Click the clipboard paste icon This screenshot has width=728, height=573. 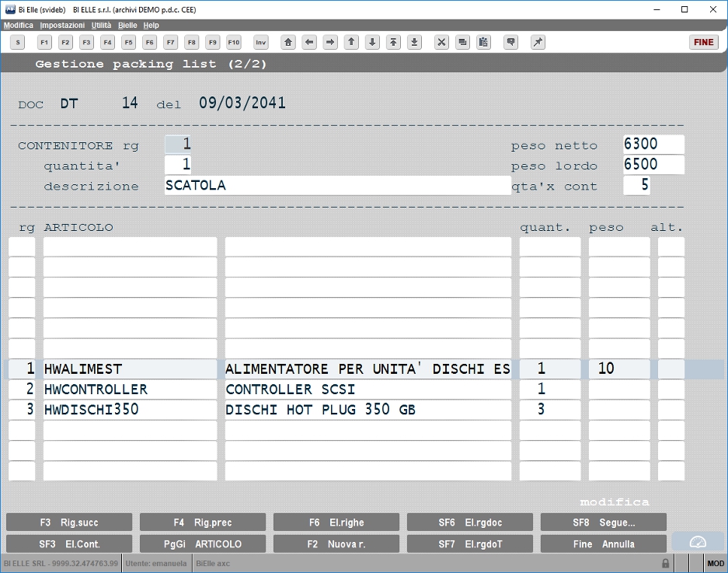tap(483, 42)
